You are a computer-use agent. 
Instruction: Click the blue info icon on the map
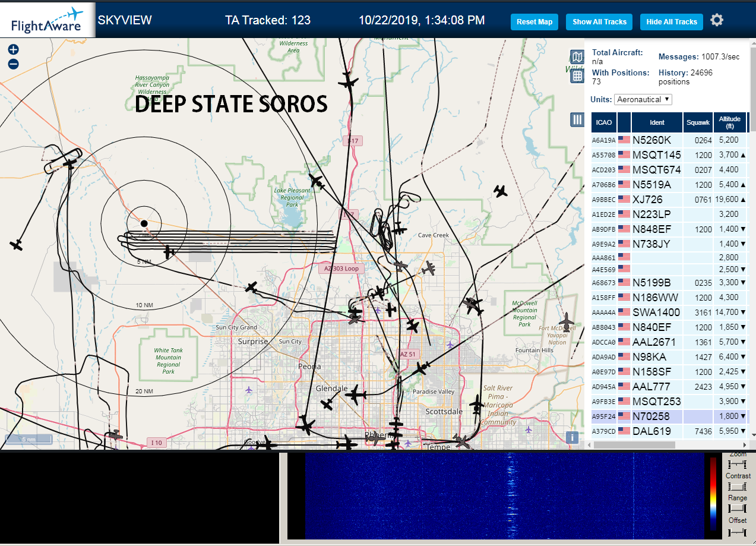point(572,438)
